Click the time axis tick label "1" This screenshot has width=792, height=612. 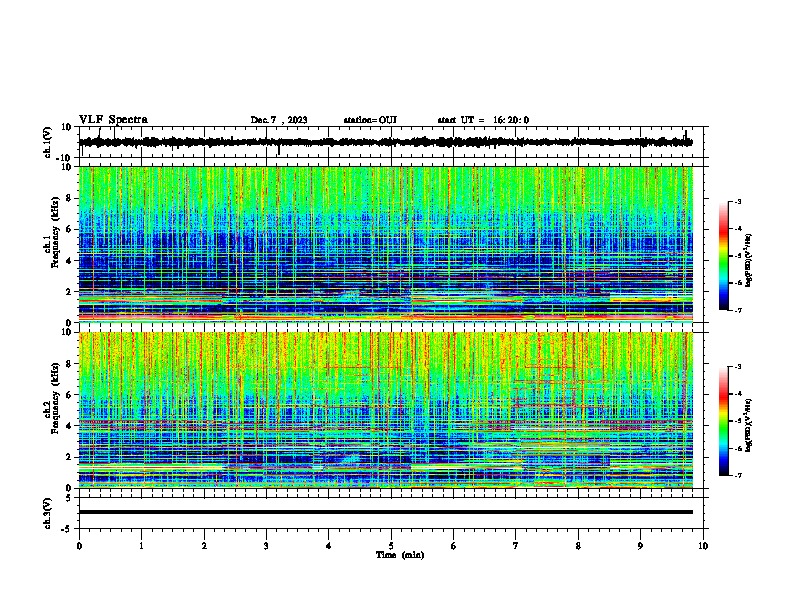141,546
